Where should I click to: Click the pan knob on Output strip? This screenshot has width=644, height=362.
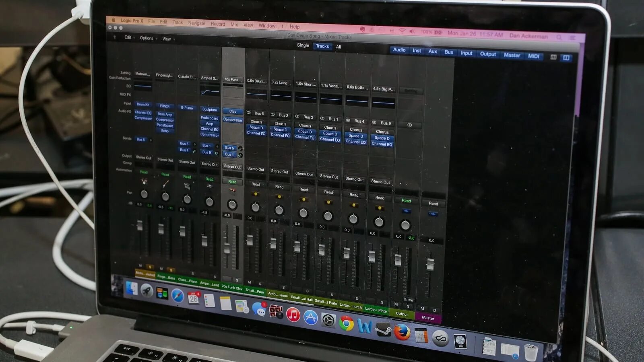click(x=405, y=225)
